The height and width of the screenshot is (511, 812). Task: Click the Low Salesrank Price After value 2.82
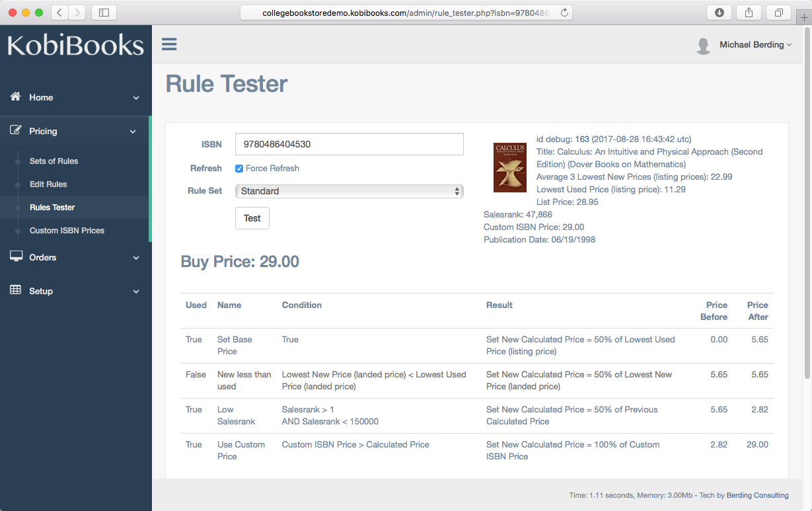tap(760, 410)
